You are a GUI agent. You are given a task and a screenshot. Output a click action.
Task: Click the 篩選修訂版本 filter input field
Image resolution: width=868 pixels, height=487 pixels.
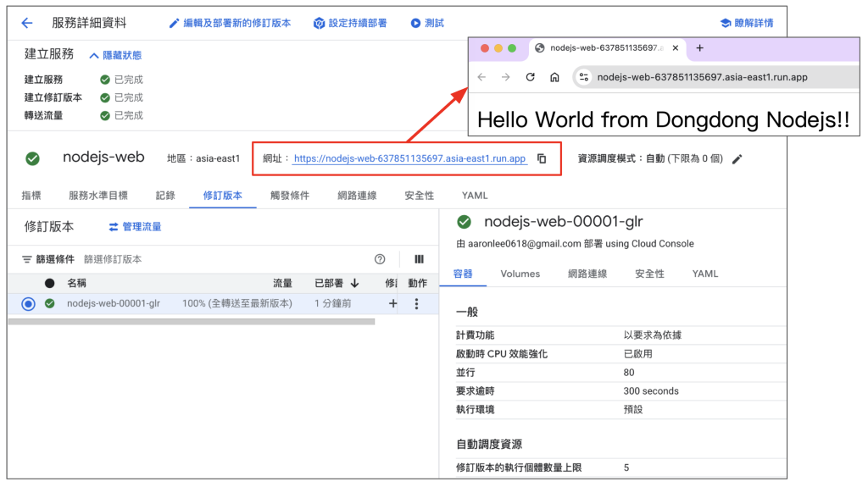[x=170, y=259]
